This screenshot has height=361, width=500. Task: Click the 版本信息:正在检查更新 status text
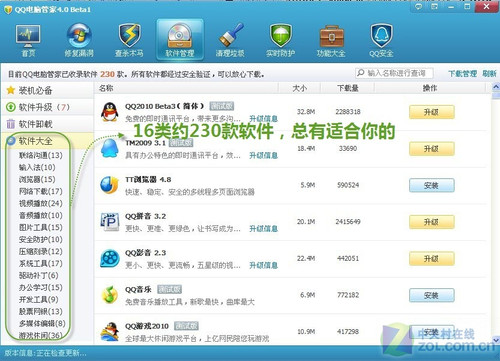[x=46, y=354]
